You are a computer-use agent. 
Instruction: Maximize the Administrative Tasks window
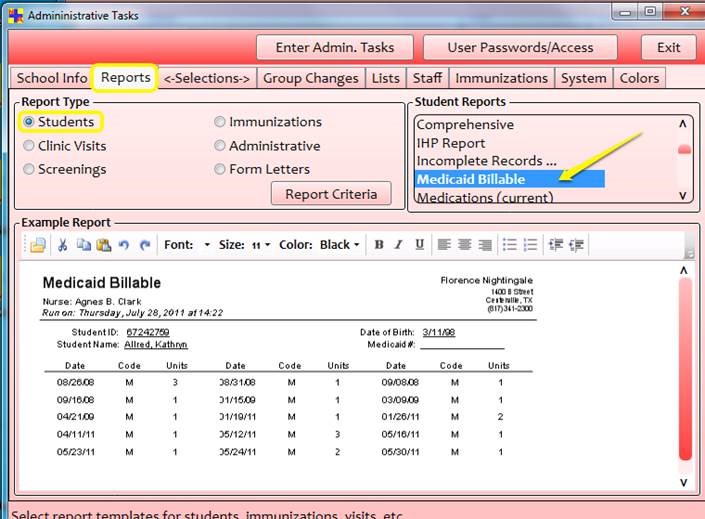point(650,11)
